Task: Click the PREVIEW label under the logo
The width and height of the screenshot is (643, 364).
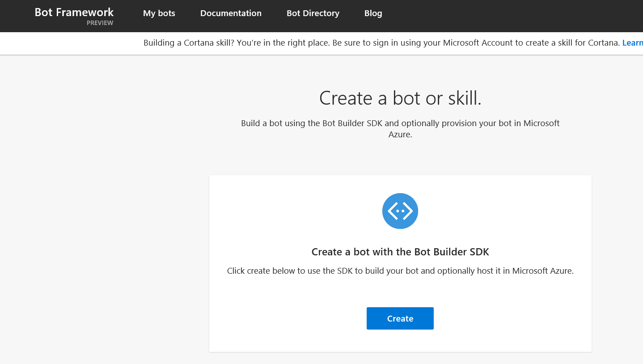Action: point(100,23)
